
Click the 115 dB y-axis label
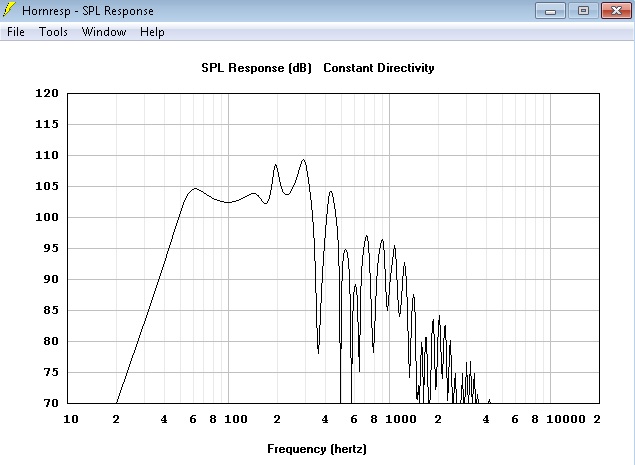[x=47, y=124]
